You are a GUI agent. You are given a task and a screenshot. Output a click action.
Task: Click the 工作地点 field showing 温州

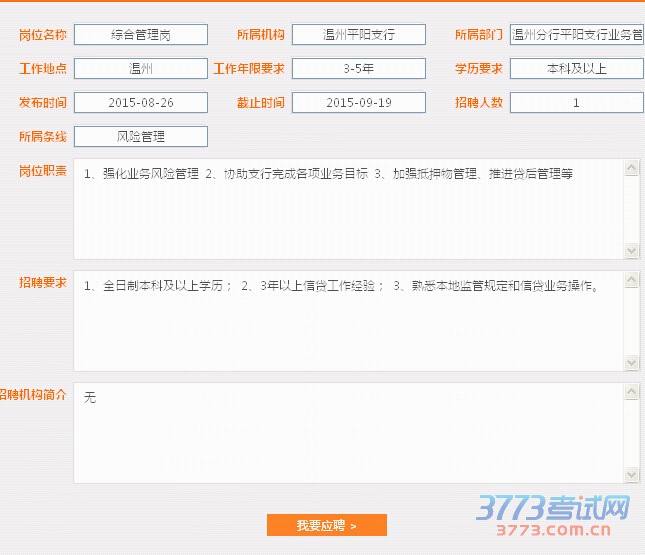(141, 69)
